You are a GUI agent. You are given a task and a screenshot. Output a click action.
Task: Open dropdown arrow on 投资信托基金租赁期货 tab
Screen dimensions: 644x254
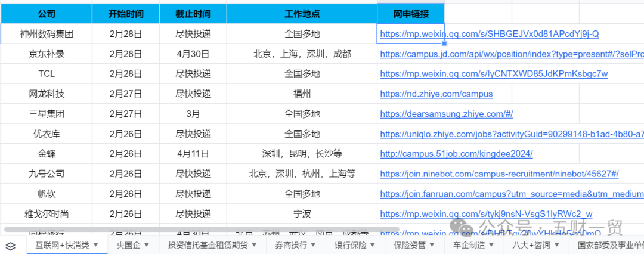254,245
